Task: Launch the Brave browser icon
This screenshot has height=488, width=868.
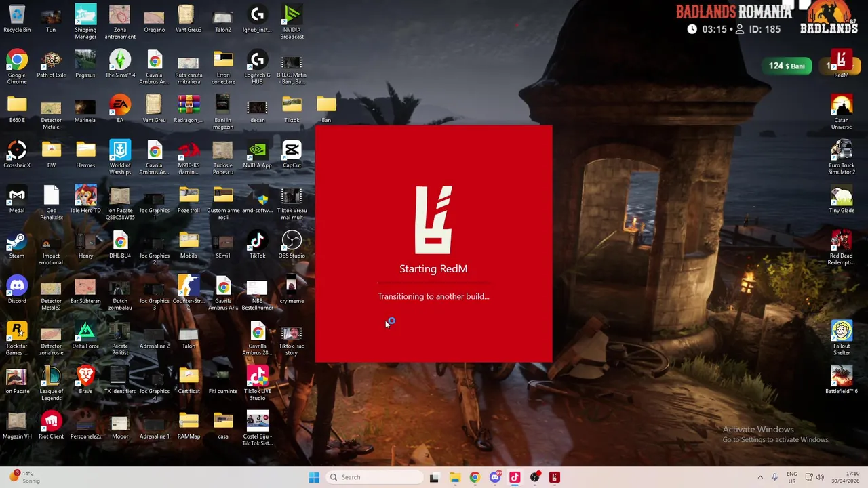Action: point(85,380)
